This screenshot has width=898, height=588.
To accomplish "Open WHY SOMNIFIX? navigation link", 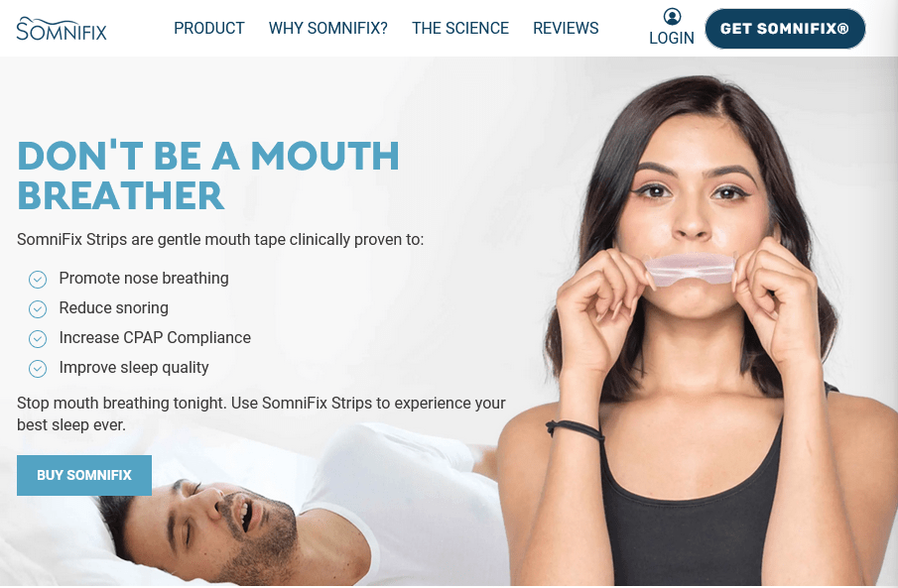I will (328, 28).
